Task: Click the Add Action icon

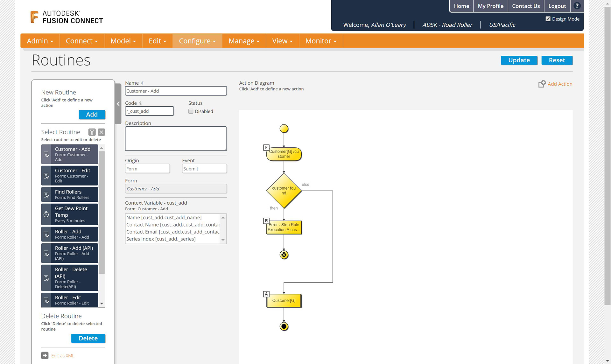Action: tap(542, 84)
